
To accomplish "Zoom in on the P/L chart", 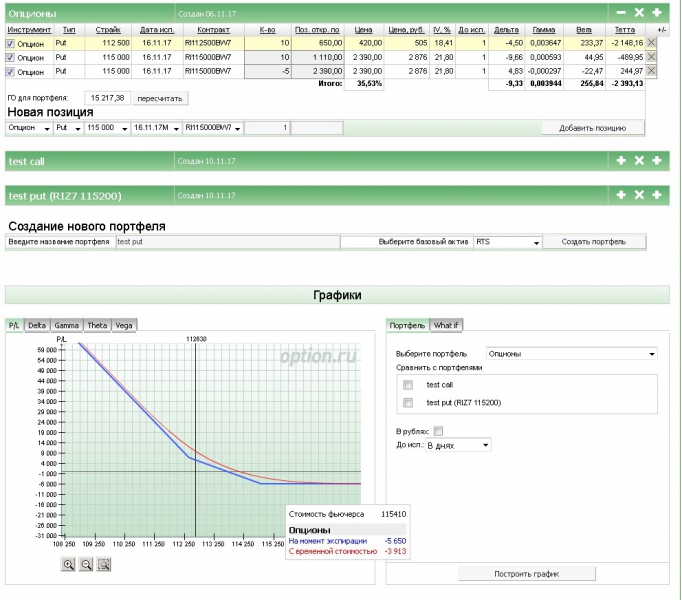I will click(x=68, y=564).
